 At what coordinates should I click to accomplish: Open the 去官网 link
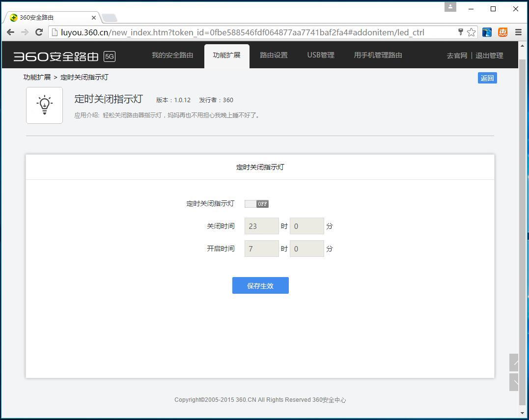[x=456, y=56]
